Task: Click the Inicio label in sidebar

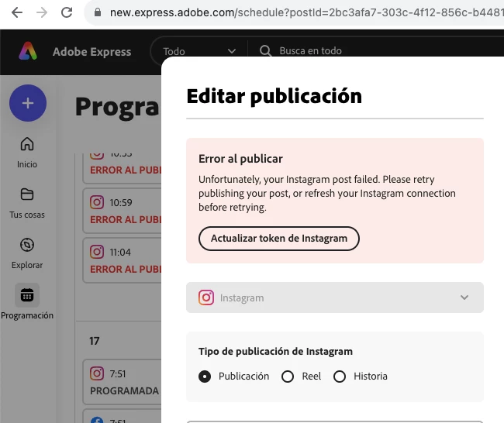Action: (27, 164)
